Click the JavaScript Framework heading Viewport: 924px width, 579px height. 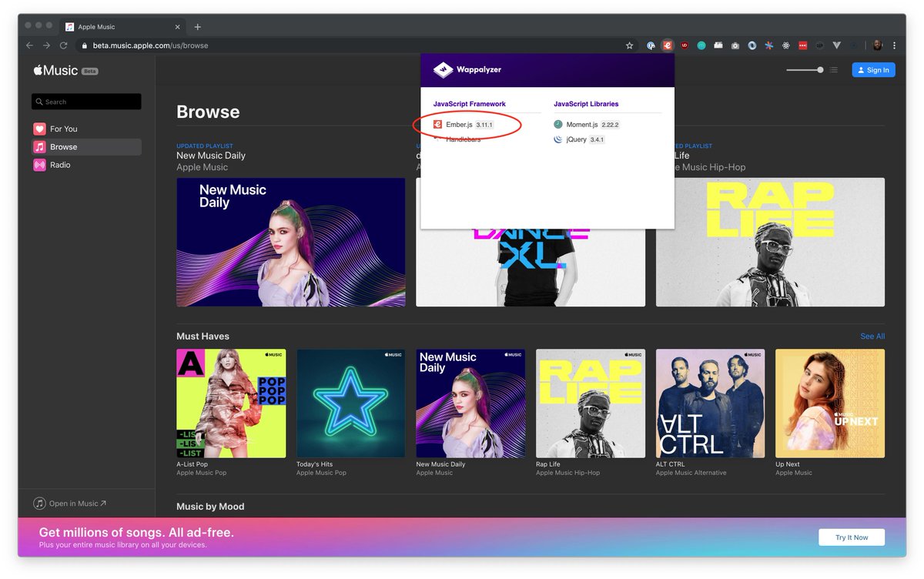click(470, 104)
